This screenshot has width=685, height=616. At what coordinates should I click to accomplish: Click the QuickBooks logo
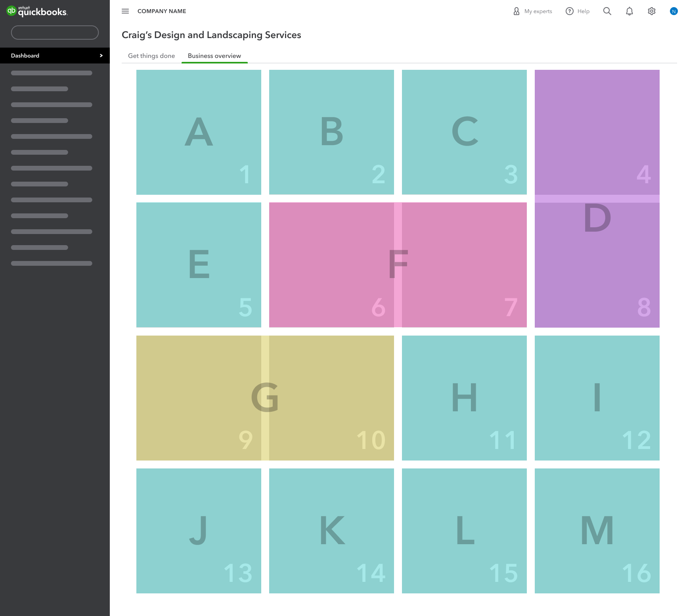37,11
